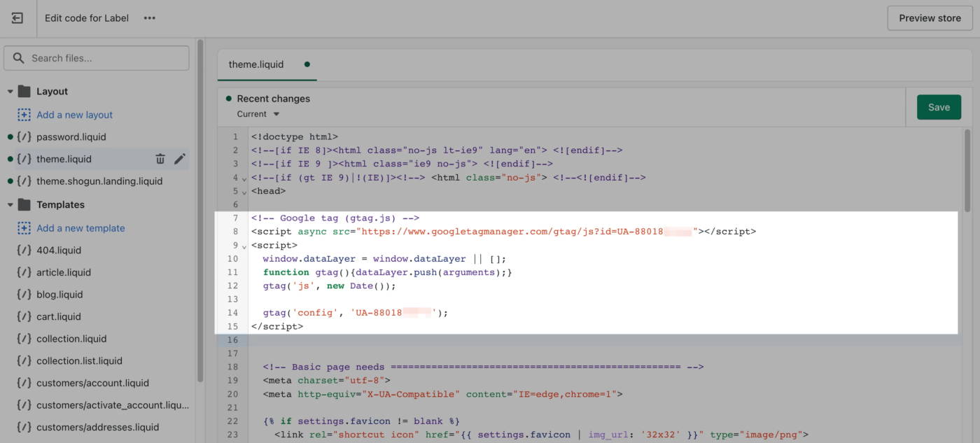Screen dimensions: 980x443
Task: Select theme.liquid in the file list
Action: (x=64, y=159)
